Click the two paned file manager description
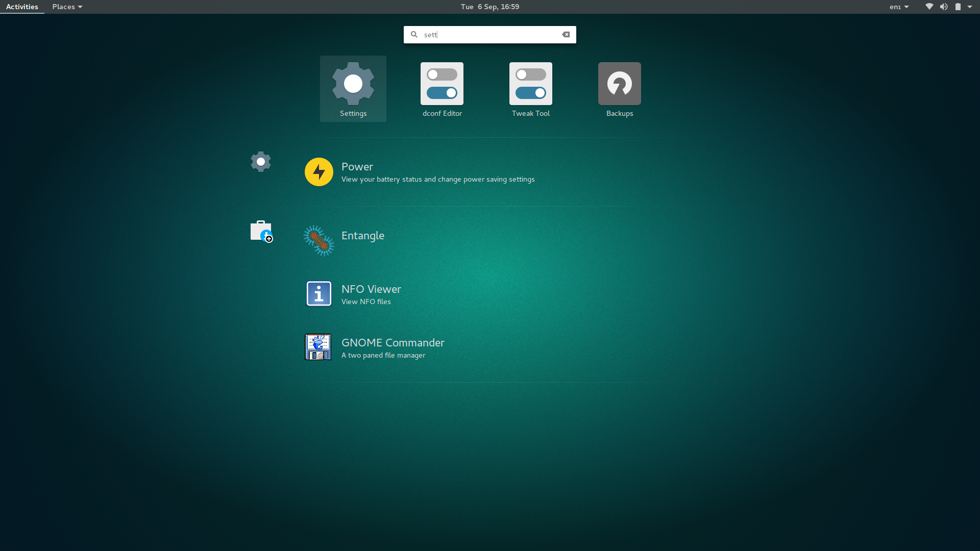 click(383, 356)
